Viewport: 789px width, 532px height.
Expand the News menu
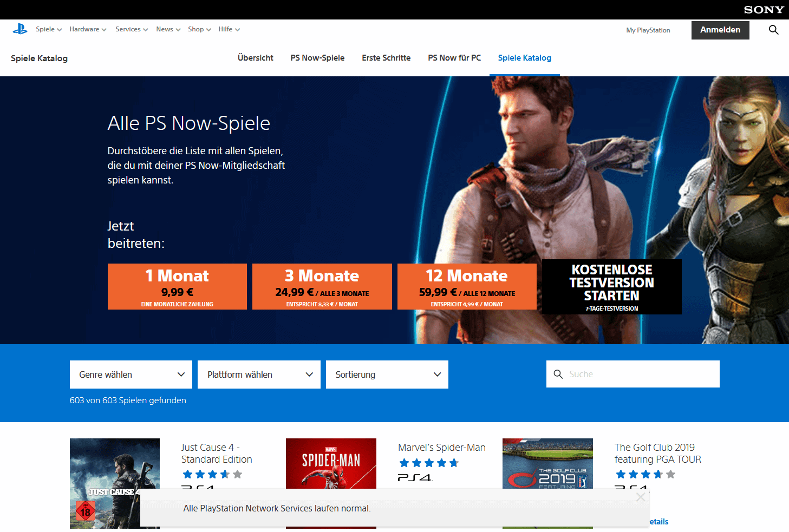[168, 29]
